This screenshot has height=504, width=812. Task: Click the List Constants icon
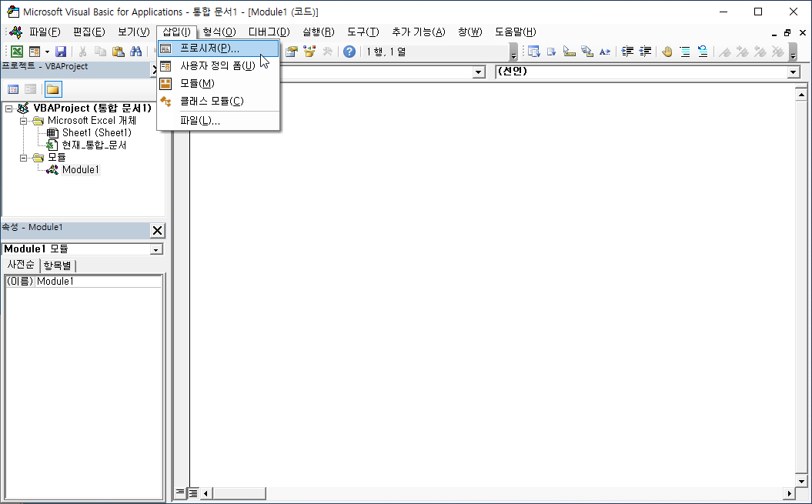click(552, 52)
